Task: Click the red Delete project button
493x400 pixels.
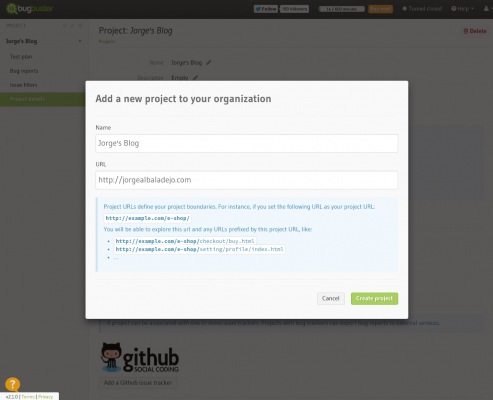Action: tap(475, 31)
